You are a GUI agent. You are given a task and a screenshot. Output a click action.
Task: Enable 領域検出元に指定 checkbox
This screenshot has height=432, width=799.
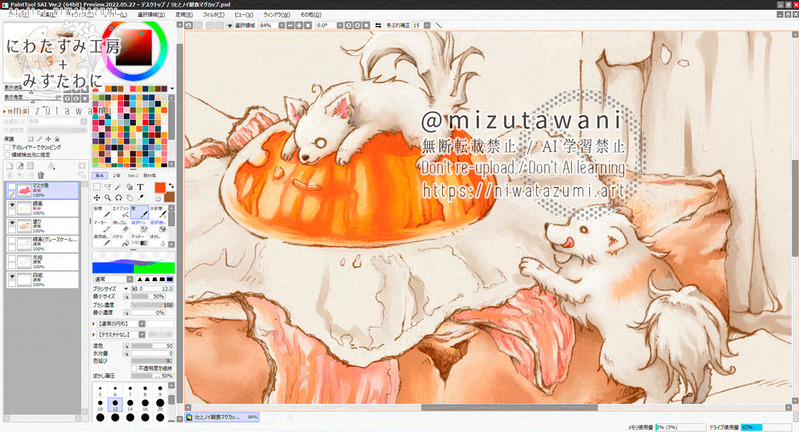coord(7,154)
